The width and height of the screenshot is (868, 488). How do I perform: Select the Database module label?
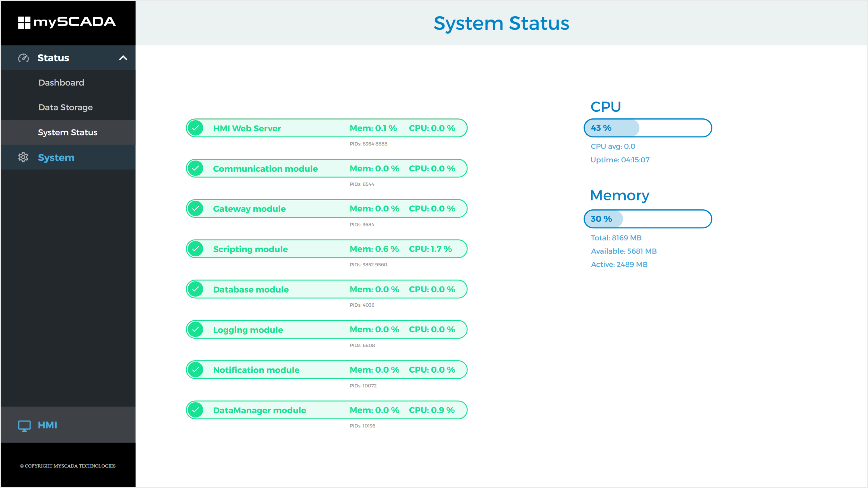(x=251, y=289)
